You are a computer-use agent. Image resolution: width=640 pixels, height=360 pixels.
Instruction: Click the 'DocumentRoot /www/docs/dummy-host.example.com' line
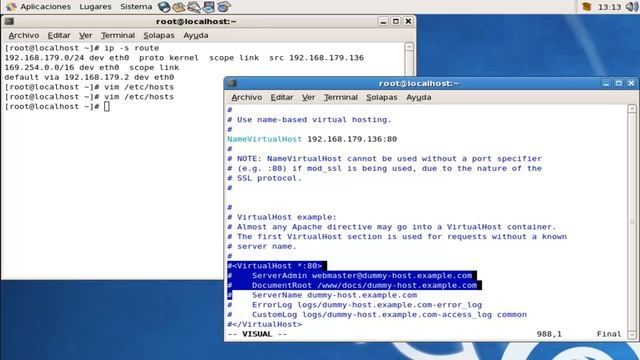coord(354,286)
